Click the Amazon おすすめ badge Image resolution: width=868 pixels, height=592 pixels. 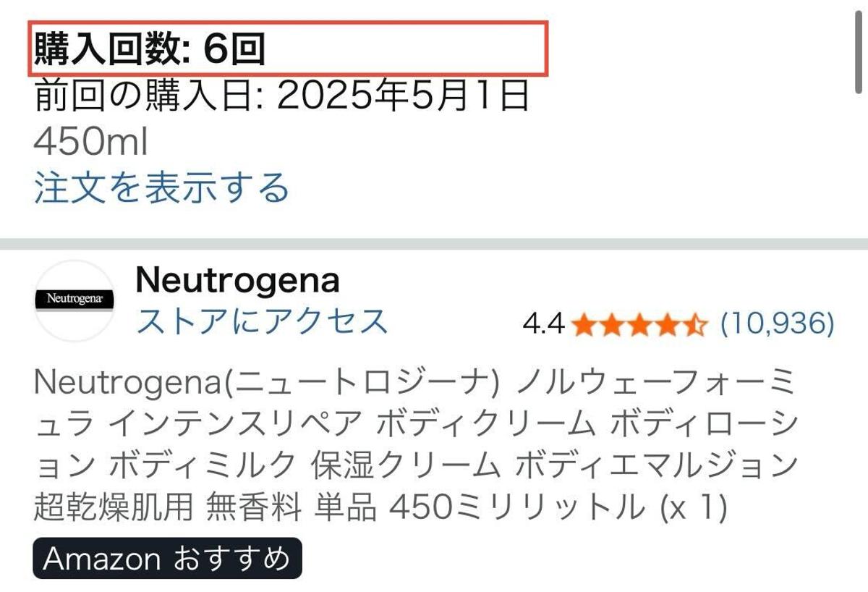tap(167, 558)
